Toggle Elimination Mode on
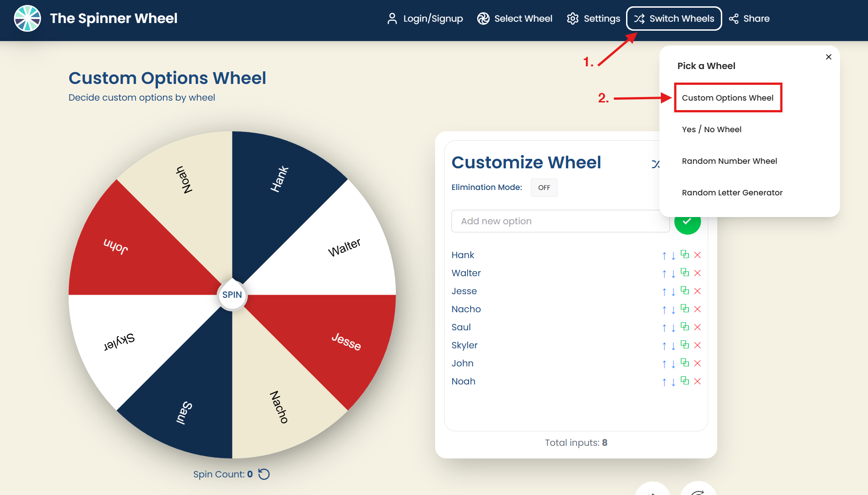Viewport: 868px width, 495px height. (543, 187)
